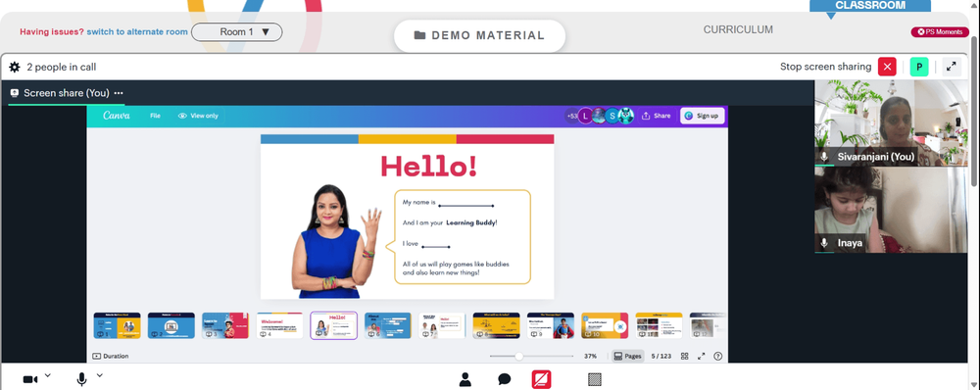This screenshot has height=390, width=980.
Task: Toggle the Pages view button
Action: click(x=627, y=357)
